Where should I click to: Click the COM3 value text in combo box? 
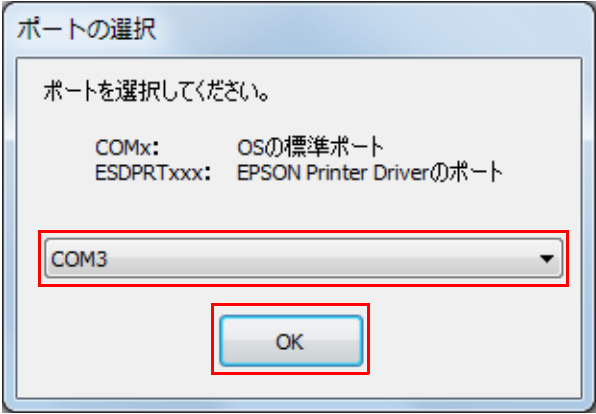79,259
